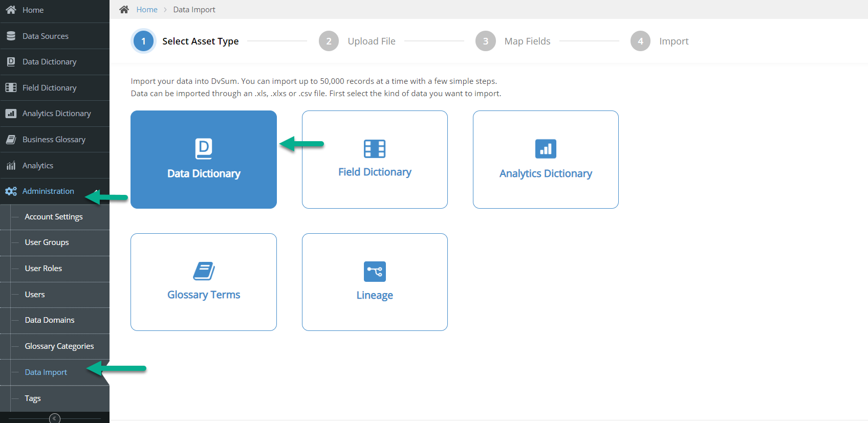Open Data Sources in the sidebar

[x=55, y=36]
